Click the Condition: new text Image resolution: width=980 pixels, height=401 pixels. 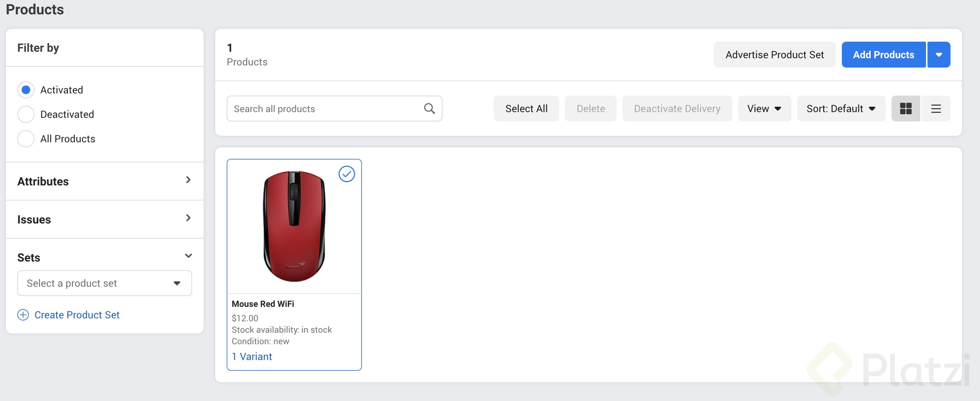pyautogui.click(x=260, y=341)
